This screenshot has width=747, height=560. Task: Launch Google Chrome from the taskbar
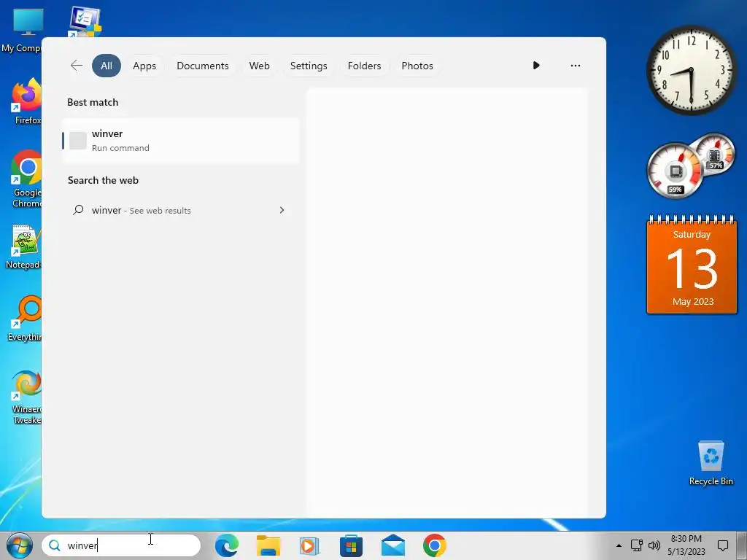pos(435,545)
